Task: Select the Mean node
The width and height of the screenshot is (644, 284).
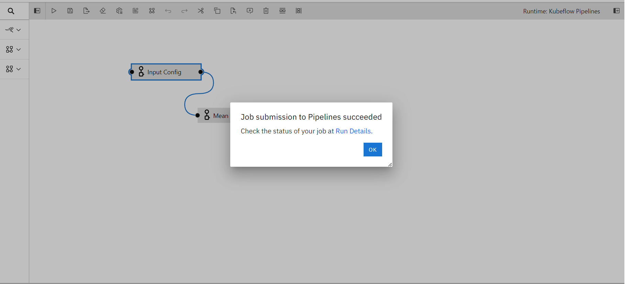Action: [x=214, y=116]
